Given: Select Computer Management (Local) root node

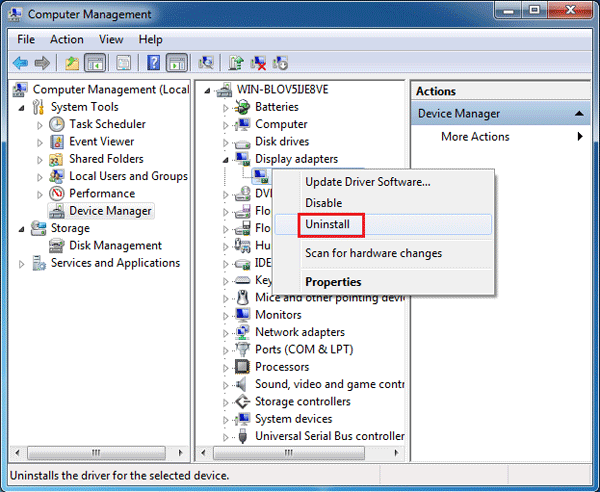Looking at the screenshot, I should coord(111,90).
